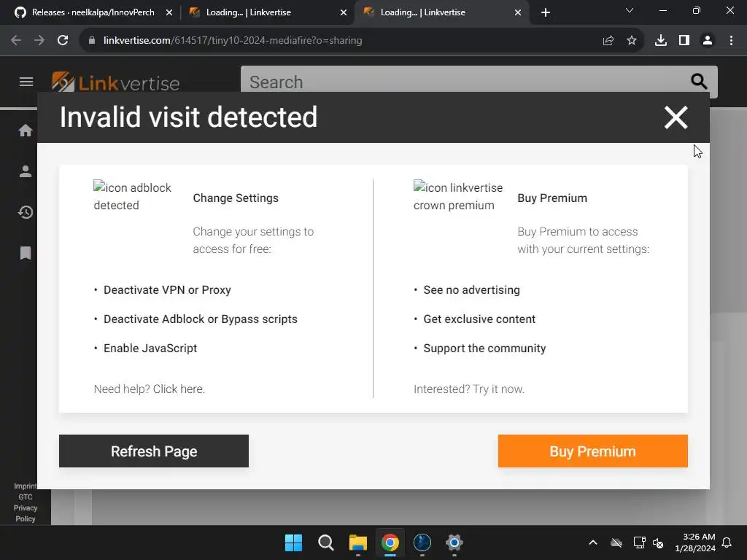
Task: Open File Explorer from taskbar
Action: tap(357, 542)
